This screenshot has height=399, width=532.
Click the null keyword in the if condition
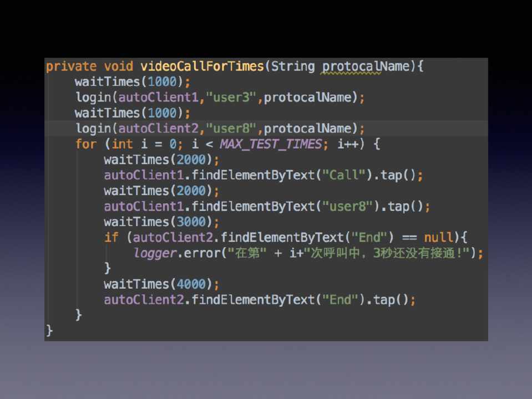pos(439,237)
